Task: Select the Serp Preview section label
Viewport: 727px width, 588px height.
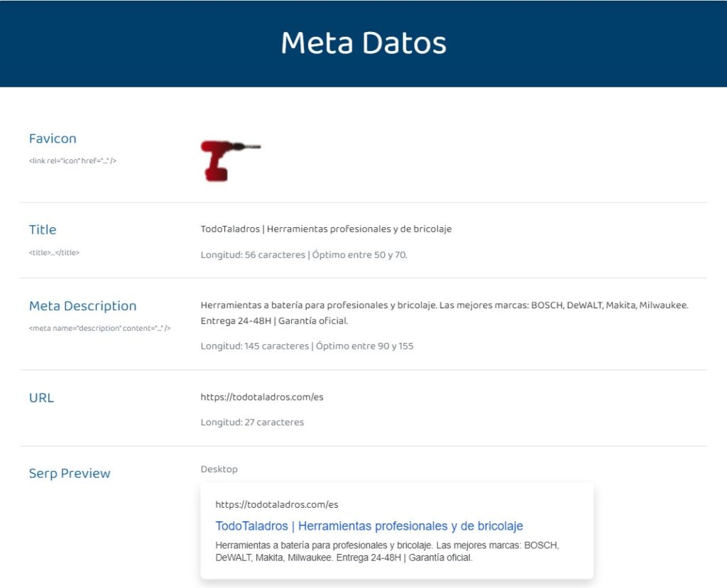Action: [70, 474]
